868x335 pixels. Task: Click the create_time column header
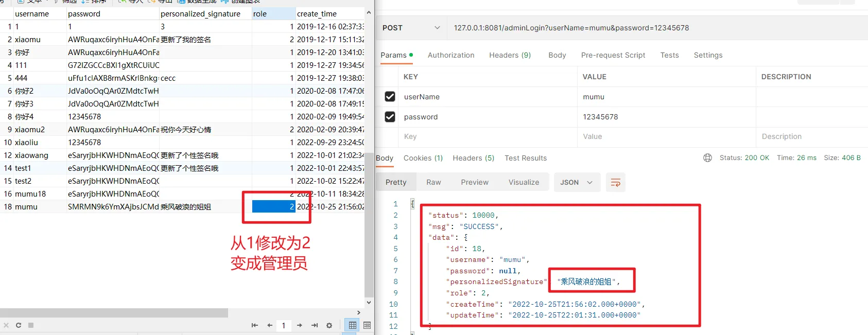click(x=330, y=14)
